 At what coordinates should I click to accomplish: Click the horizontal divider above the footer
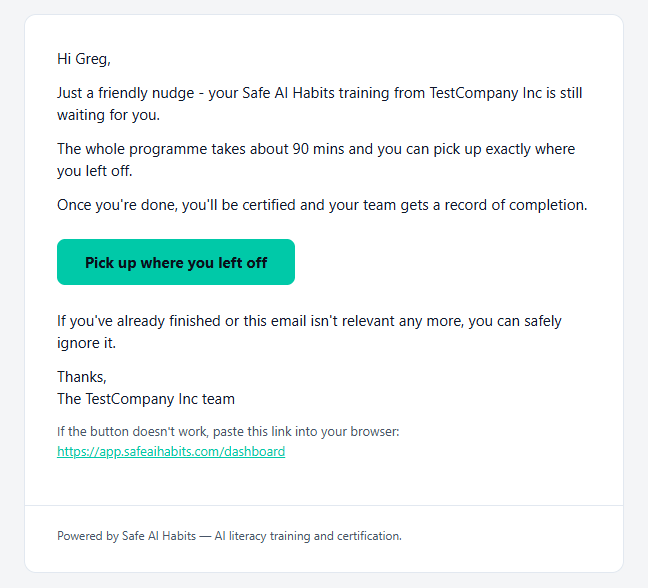(x=324, y=505)
